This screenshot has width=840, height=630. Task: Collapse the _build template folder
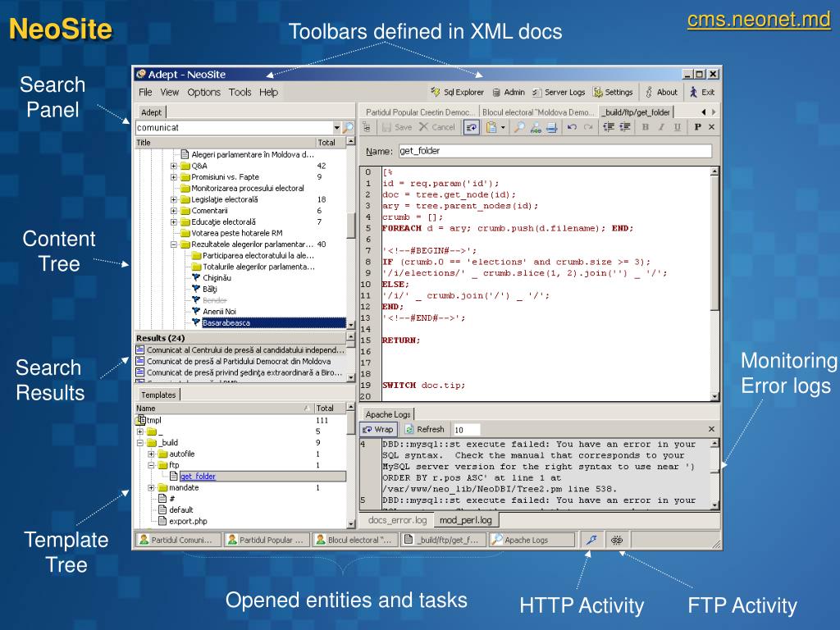[139, 443]
